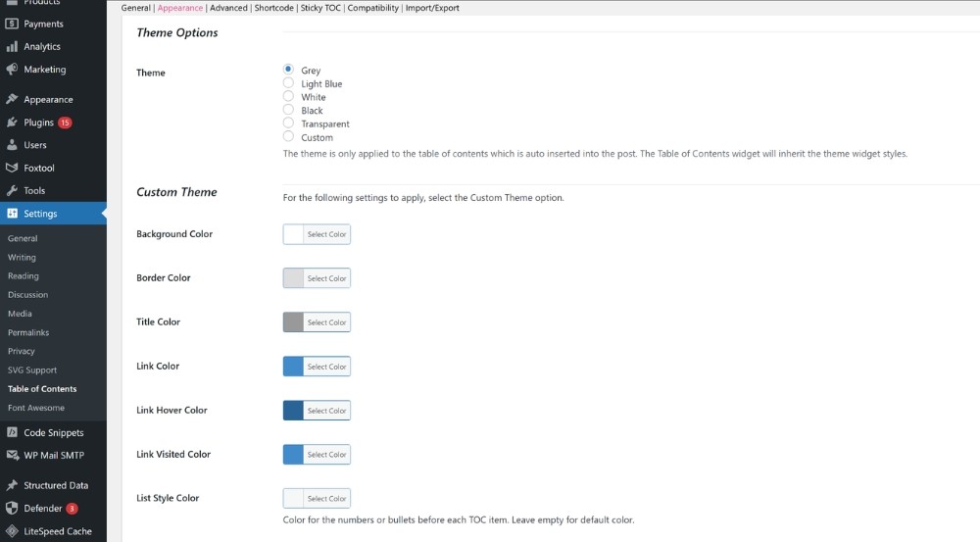The width and height of the screenshot is (980, 542).
Task: Click Select Color for Border Color
Action: tap(327, 278)
